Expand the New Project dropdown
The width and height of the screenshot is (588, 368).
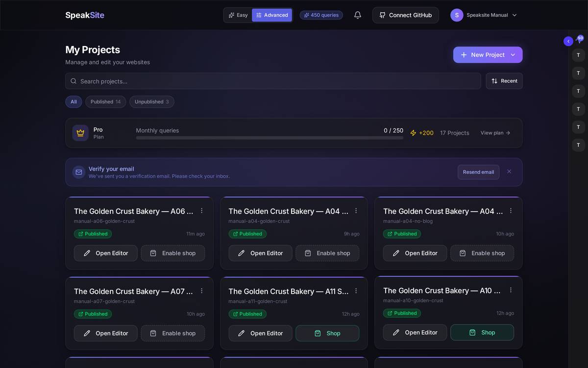click(x=513, y=55)
